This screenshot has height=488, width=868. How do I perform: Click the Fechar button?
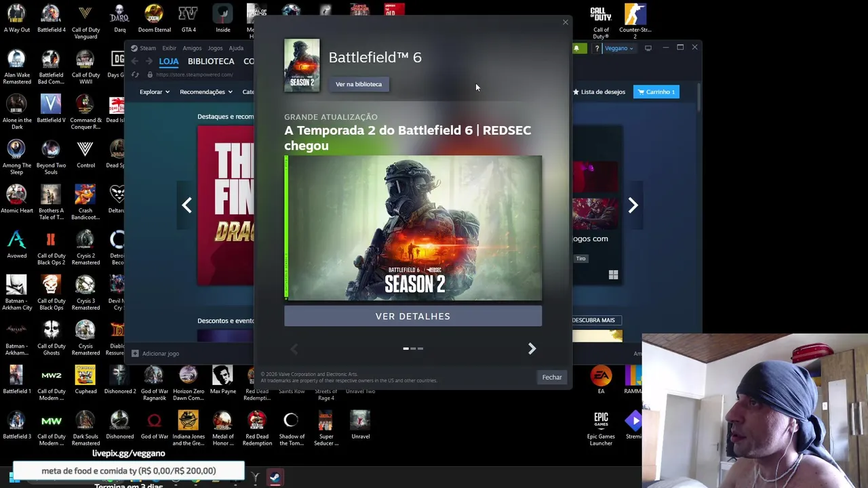[552, 377]
